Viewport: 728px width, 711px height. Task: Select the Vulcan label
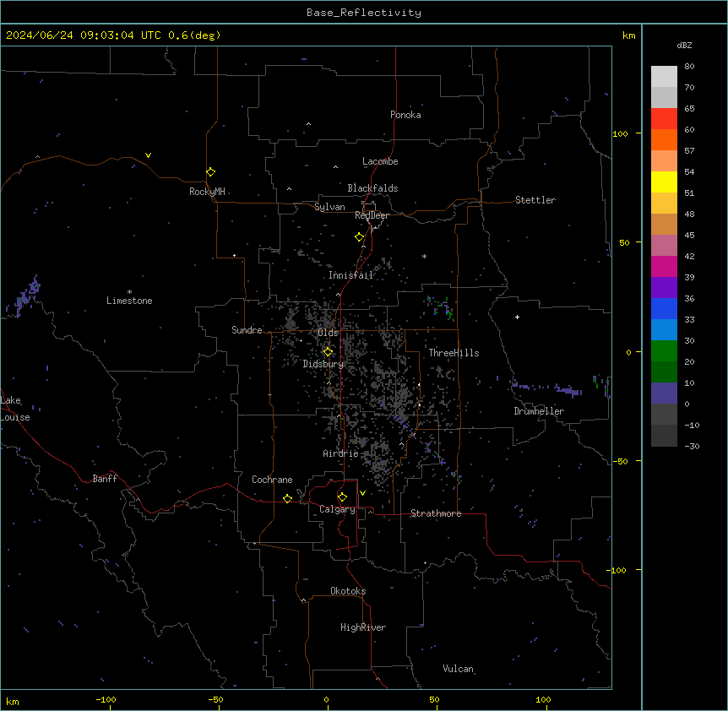click(458, 669)
